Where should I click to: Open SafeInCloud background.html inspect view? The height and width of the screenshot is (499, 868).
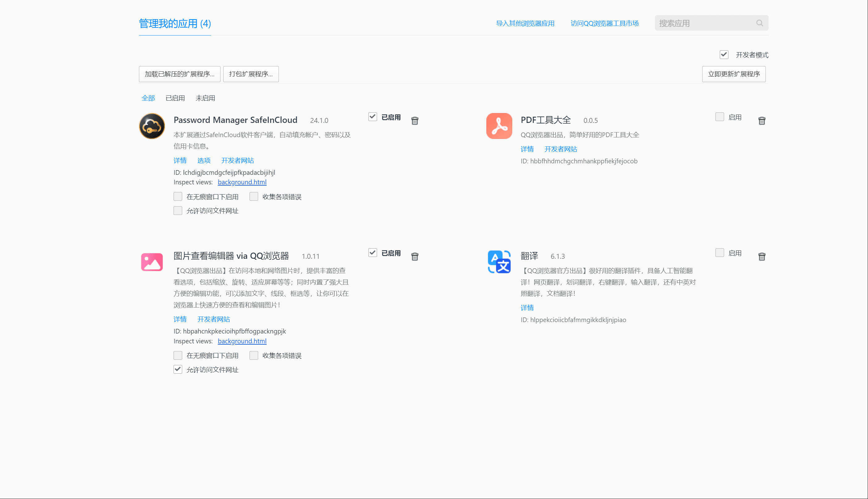point(242,182)
